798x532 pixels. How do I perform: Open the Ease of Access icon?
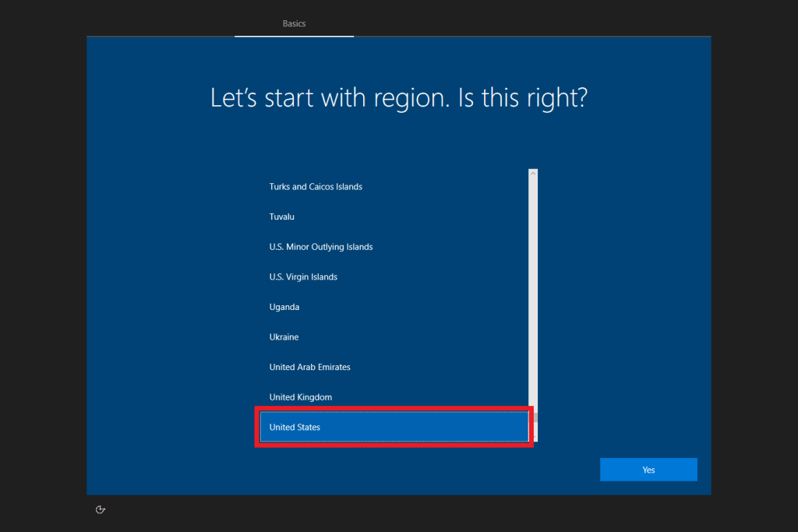tap(100, 509)
